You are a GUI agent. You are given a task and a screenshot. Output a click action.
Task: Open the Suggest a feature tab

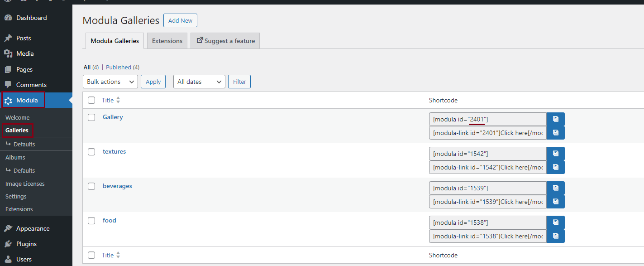coord(225,41)
